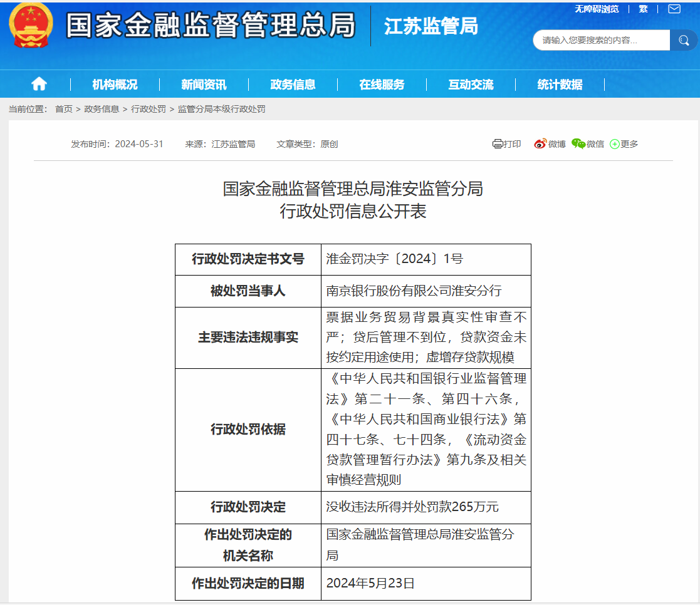Screen dimensions: 700x605
Task: Click label 被处罚当事人
Action: point(248,291)
